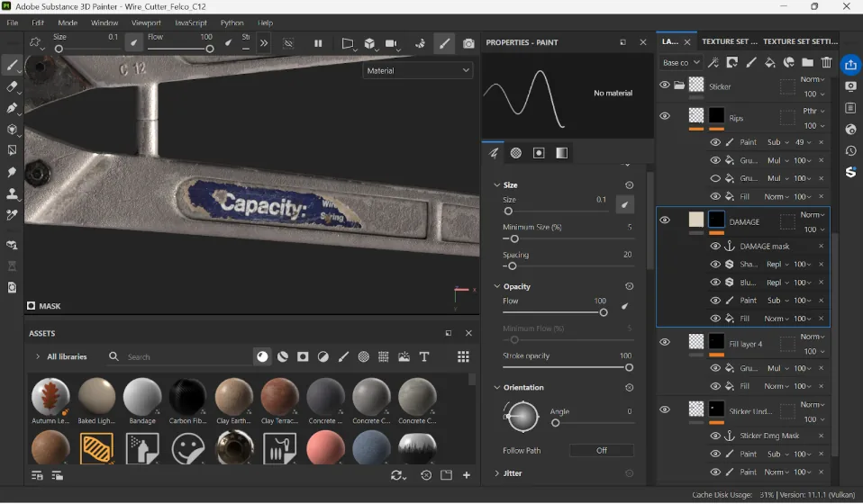The width and height of the screenshot is (863, 504).
Task: Open the Material viewport channel dropdown
Action: point(418,70)
